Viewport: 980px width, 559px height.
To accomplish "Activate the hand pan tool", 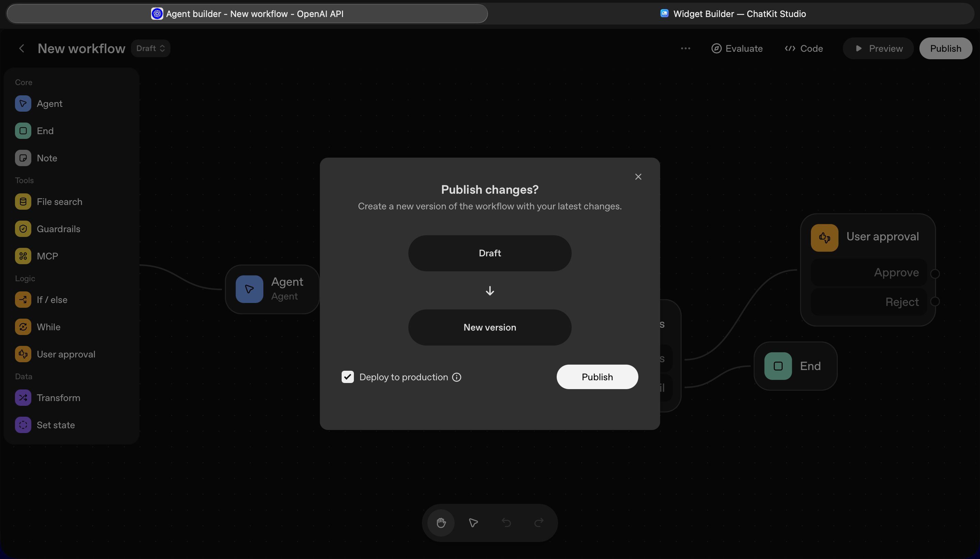I will point(441,523).
